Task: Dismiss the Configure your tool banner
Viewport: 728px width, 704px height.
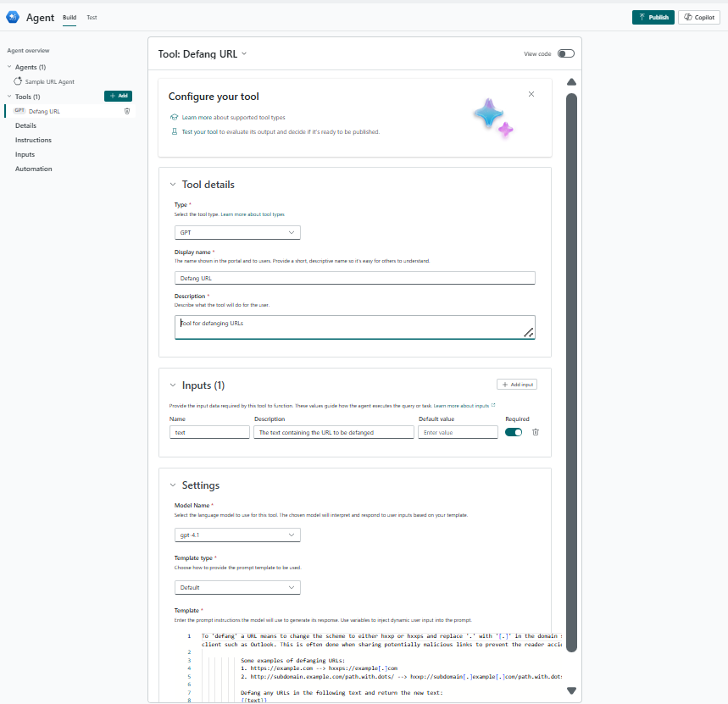Action: pos(531,94)
